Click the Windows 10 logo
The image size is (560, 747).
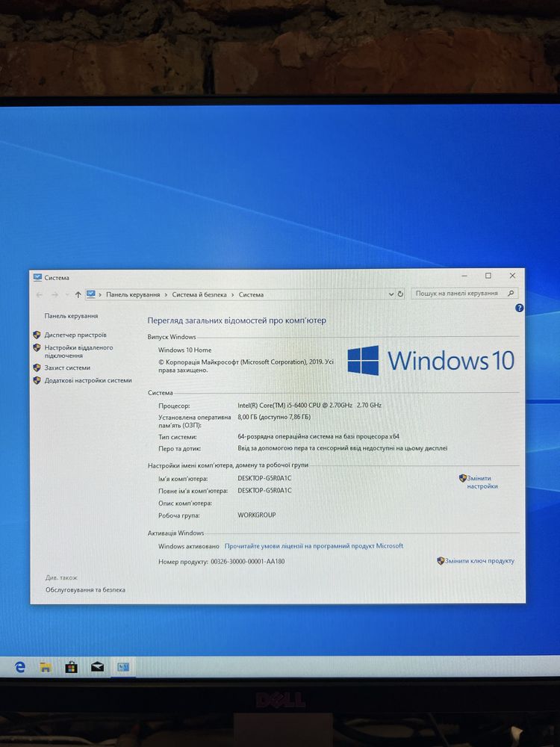pyautogui.click(x=431, y=360)
